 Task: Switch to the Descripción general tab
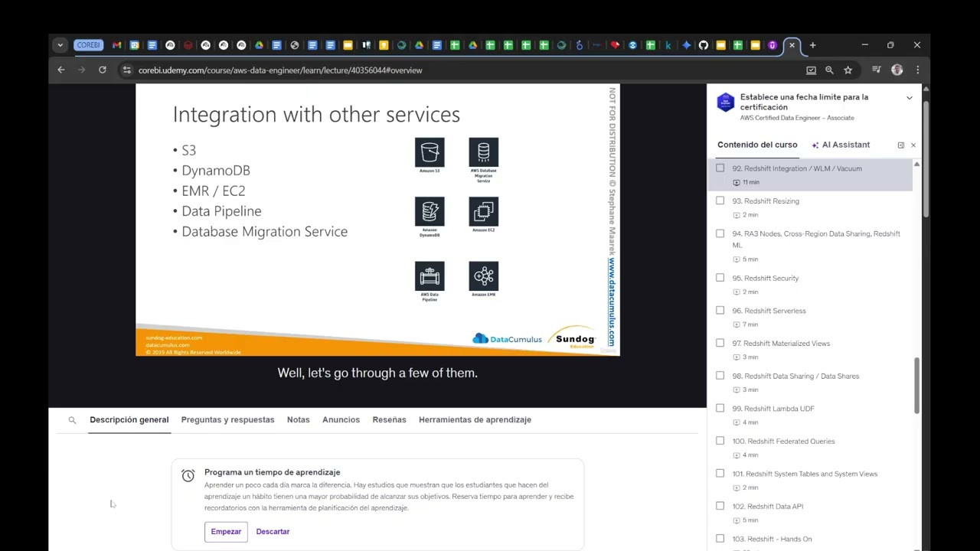pos(129,419)
